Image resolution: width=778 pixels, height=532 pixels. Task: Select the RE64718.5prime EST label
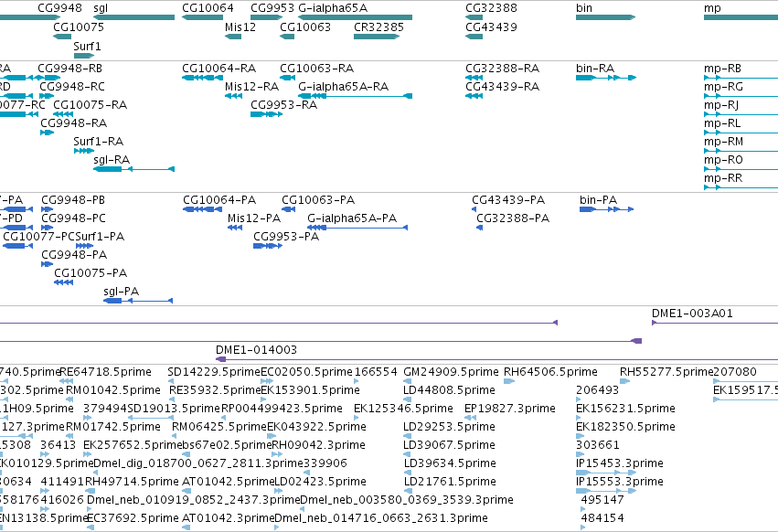[x=105, y=372]
